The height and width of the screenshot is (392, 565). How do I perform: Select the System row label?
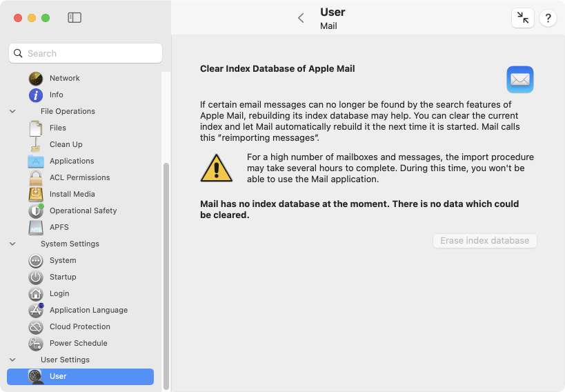(63, 261)
